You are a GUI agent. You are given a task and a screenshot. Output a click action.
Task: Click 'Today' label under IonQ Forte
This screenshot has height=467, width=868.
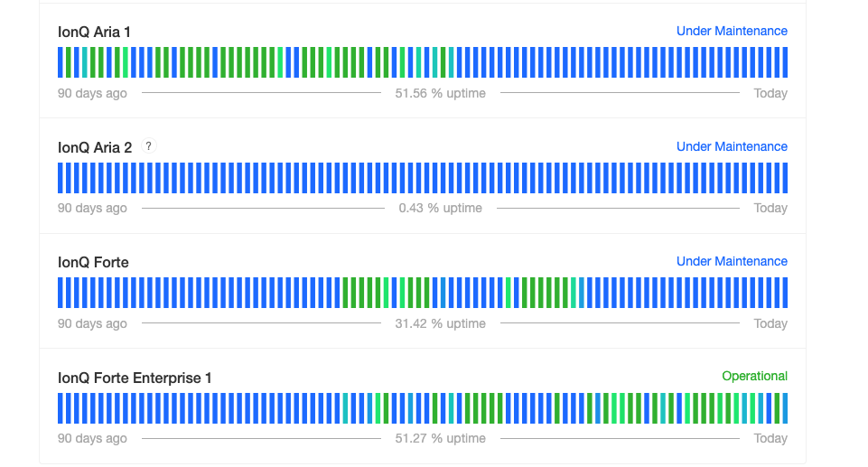pyautogui.click(x=770, y=323)
